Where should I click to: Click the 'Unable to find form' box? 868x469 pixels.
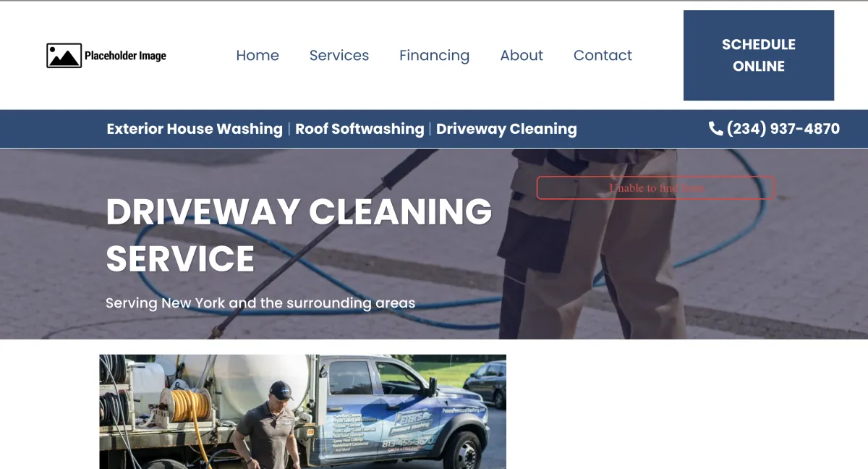tap(655, 187)
